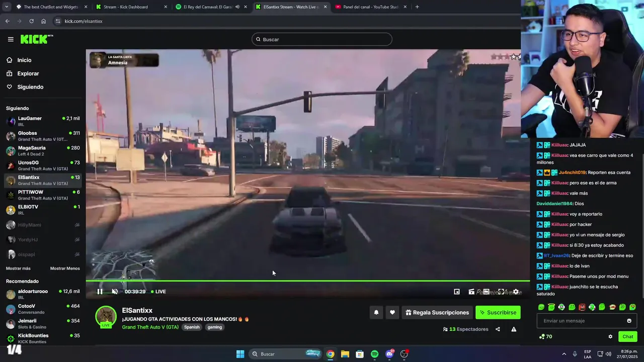This screenshot has height=362, width=644.
Task: Follow ElSantixx with the heart button
Action: tap(392, 313)
